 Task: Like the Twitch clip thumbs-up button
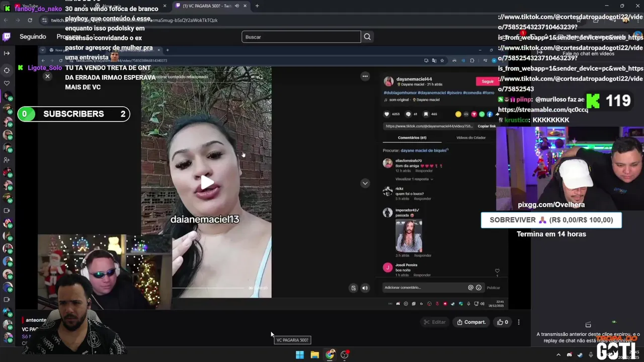pos(503,322)
